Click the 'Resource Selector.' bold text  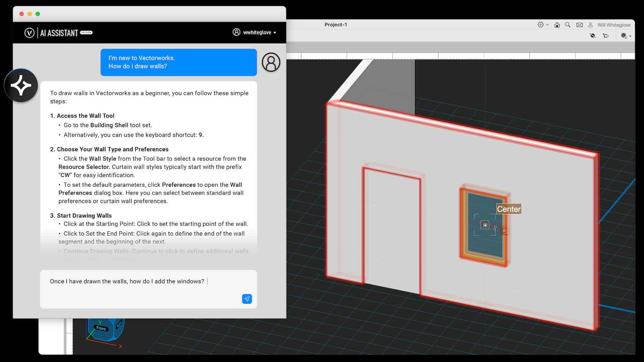point(84,167)
